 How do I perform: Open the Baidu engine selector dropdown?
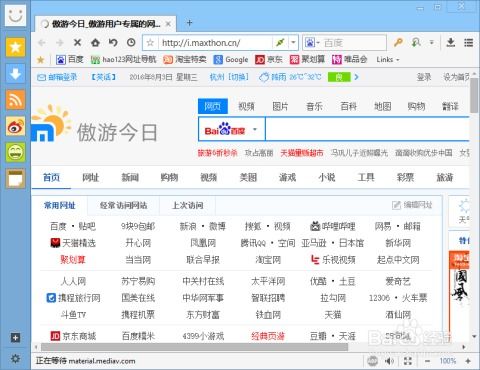tap(255, 129)
